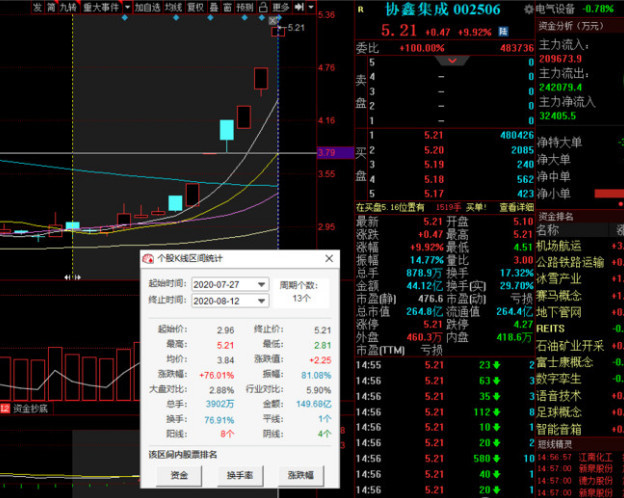Open the 终止时间 date dropdown
Viewport: 624px width, 498px height.
coord(261,301)
